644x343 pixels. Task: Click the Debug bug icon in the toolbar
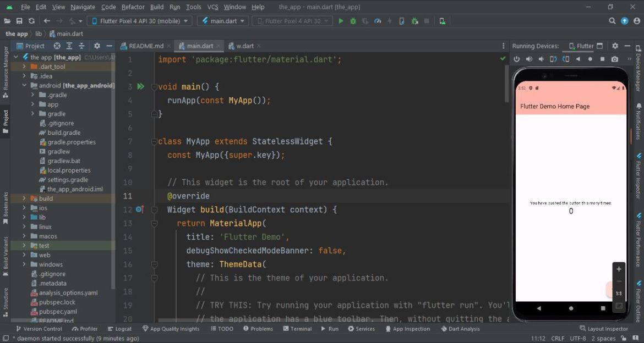(353, 21)
